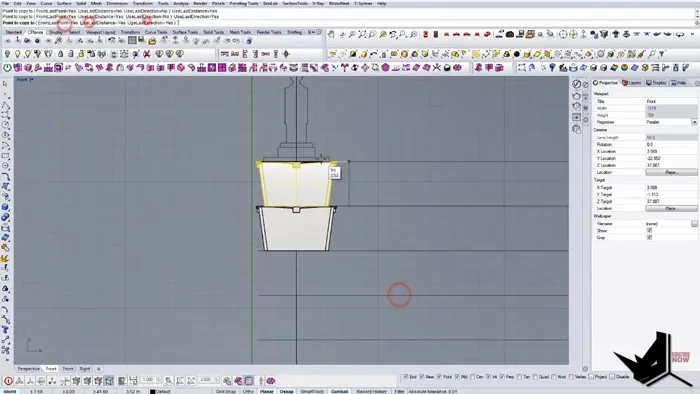Screen dimensions: 700x394
Task: Open the Curve menu
Action: [46, 3]
